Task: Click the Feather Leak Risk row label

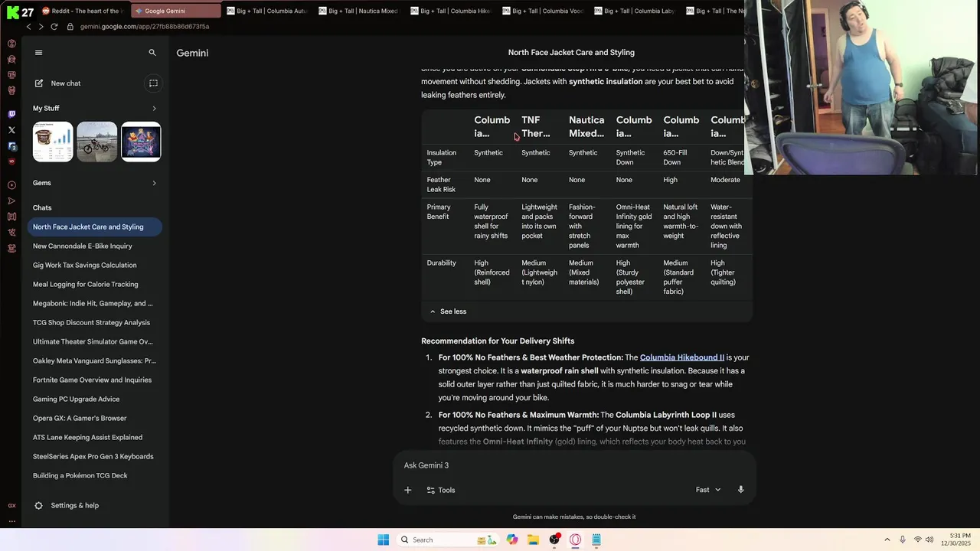Action: [441, 184]
